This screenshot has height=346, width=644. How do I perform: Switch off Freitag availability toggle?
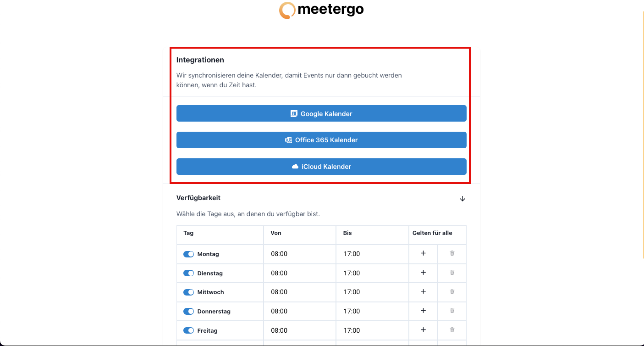(188, 330)
